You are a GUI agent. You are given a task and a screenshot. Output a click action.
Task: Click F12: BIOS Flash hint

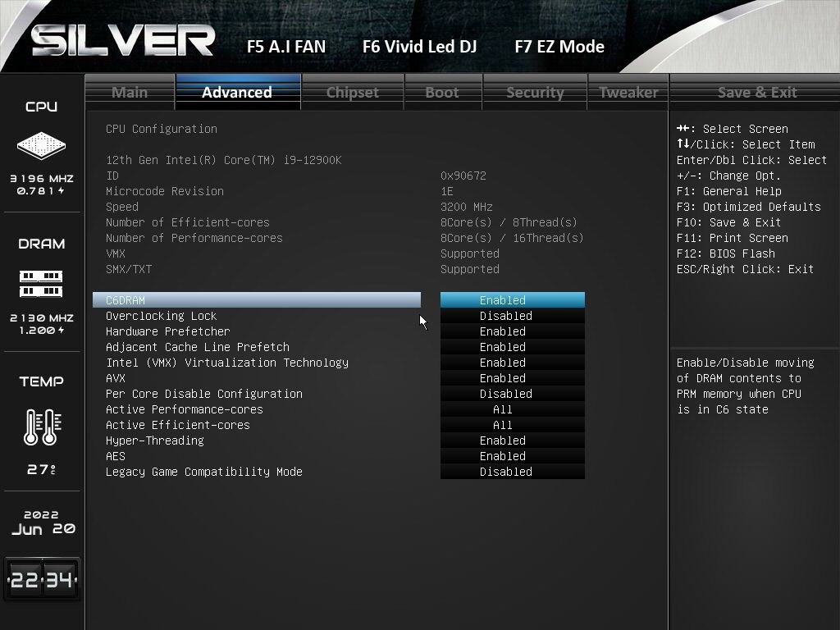tap(725, 253)
